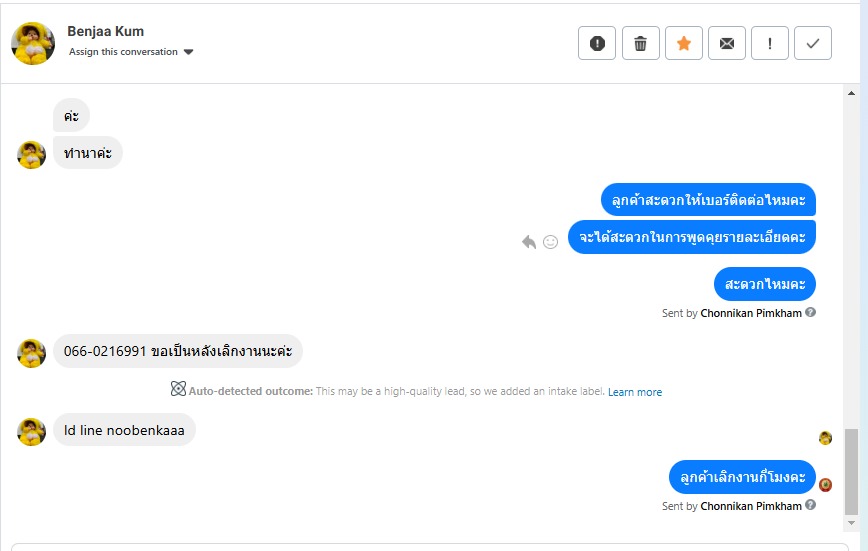Screen dimensions: 868x551
Task: Mark conversation done with the checkmark
Action: click(813, 43)
